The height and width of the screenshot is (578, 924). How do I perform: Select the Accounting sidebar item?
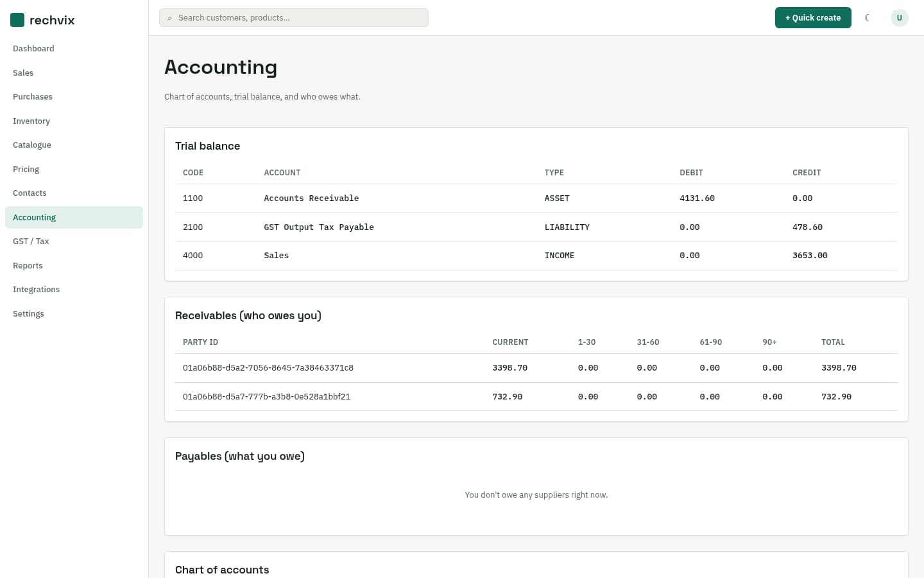tap(74, 217)
